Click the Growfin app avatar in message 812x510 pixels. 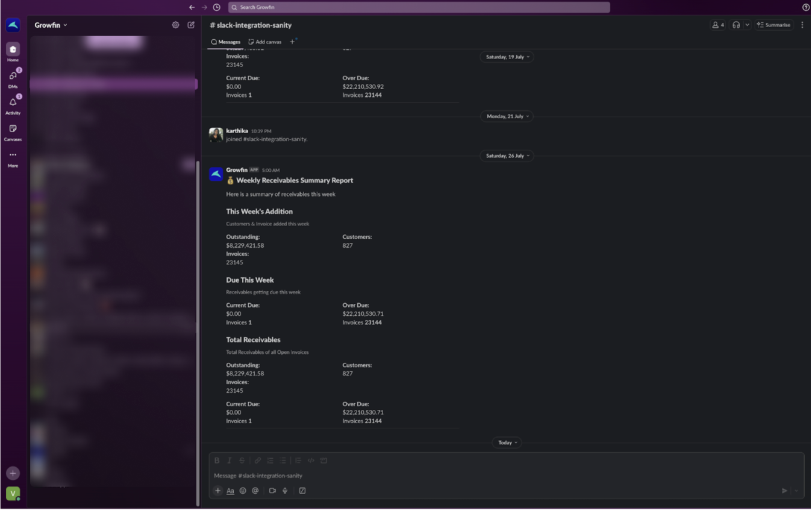click(216, 174)
